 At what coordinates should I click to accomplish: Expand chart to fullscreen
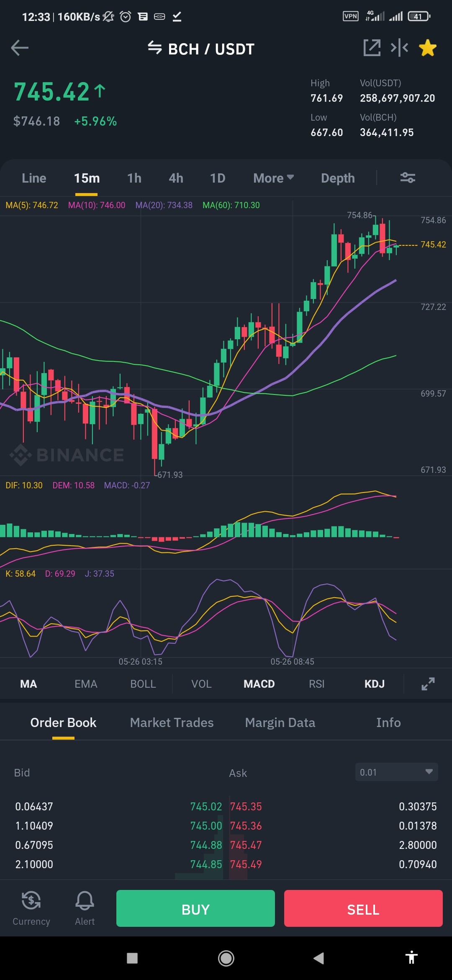pos(428,684)
